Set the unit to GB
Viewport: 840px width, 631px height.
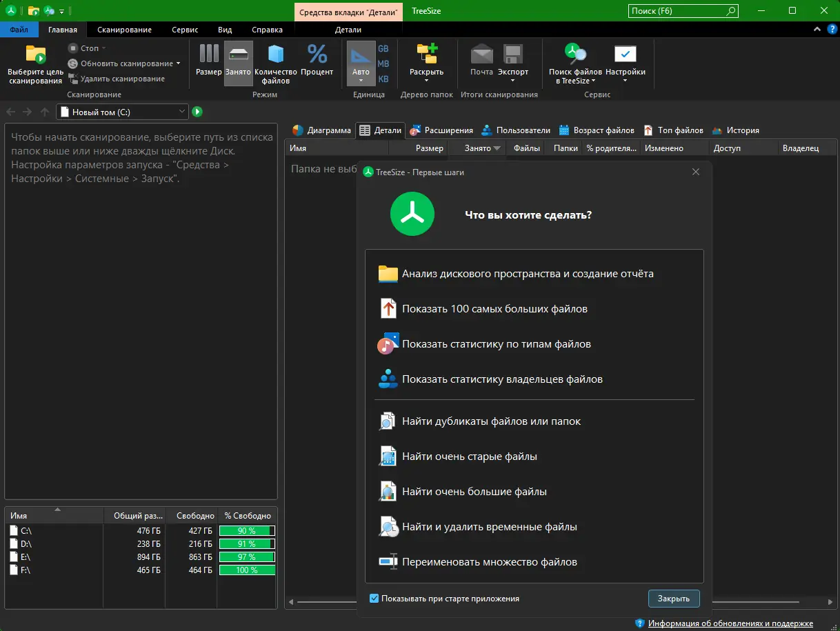click(383, 48)
